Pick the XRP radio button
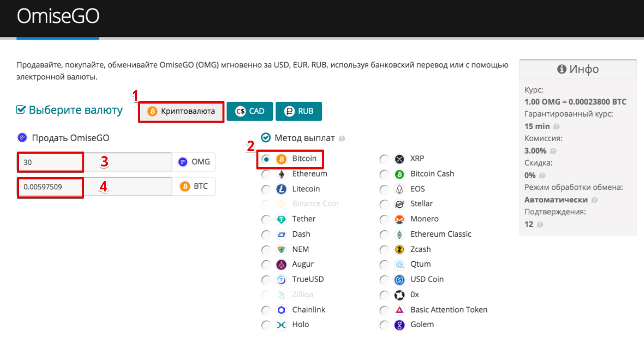644x339 pixels. tap(384, 160)
